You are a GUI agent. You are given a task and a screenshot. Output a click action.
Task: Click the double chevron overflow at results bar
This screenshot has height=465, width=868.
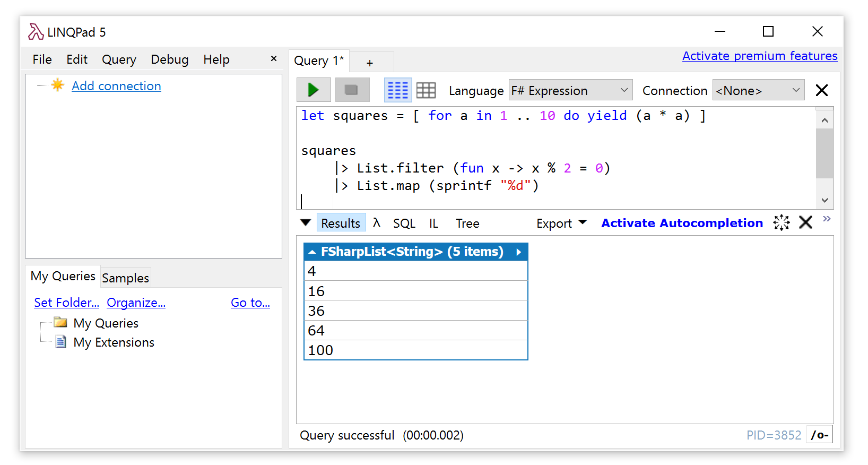coord(827,219)
